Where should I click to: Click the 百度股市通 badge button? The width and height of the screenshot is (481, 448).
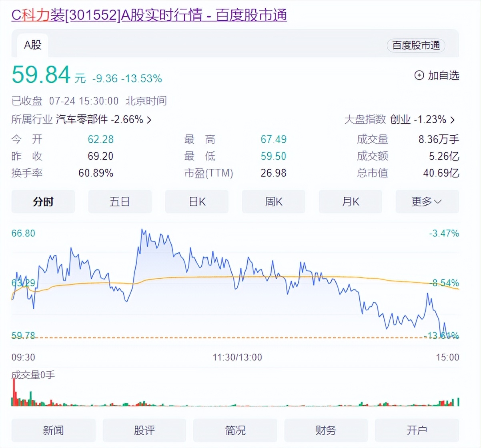tap(416, 45)
